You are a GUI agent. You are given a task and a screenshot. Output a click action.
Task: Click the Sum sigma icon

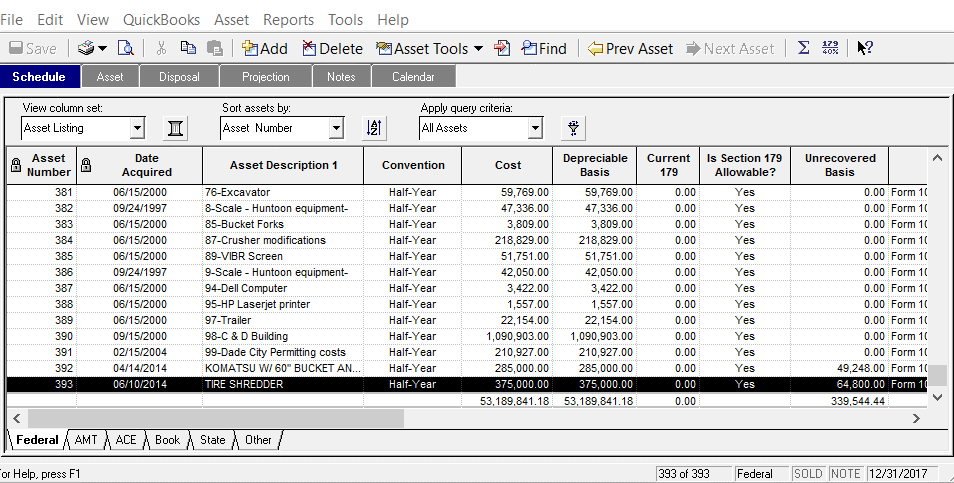[x=803, y=48]
